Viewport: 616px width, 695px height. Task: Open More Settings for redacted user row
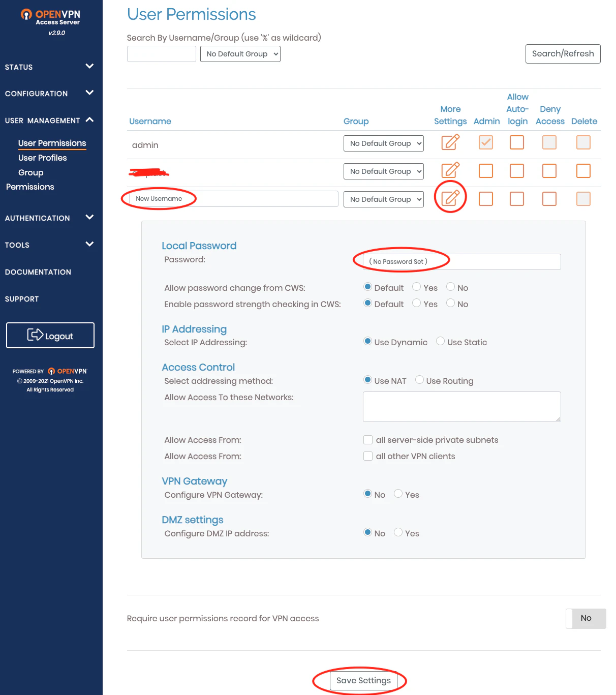tap(450, 170)
